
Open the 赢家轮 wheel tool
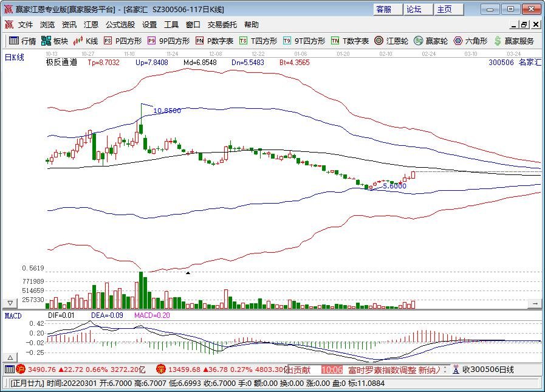(431, 41)
